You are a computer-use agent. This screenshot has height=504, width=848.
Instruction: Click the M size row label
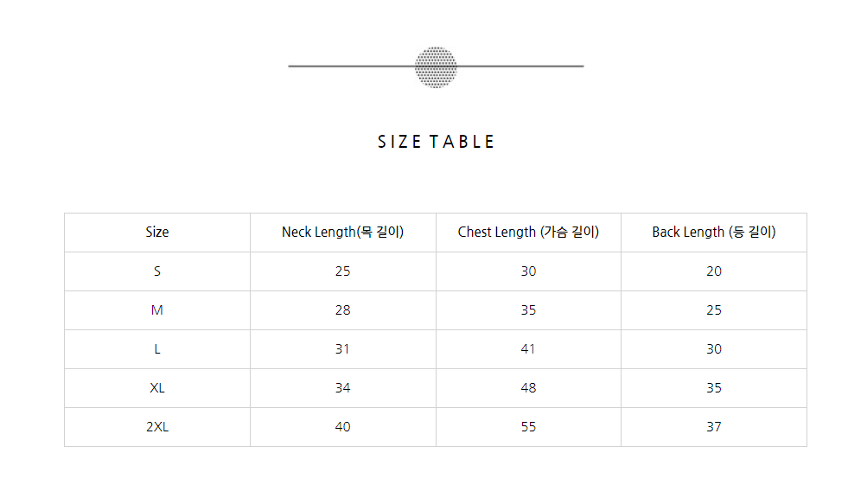[x=157, y=309]
